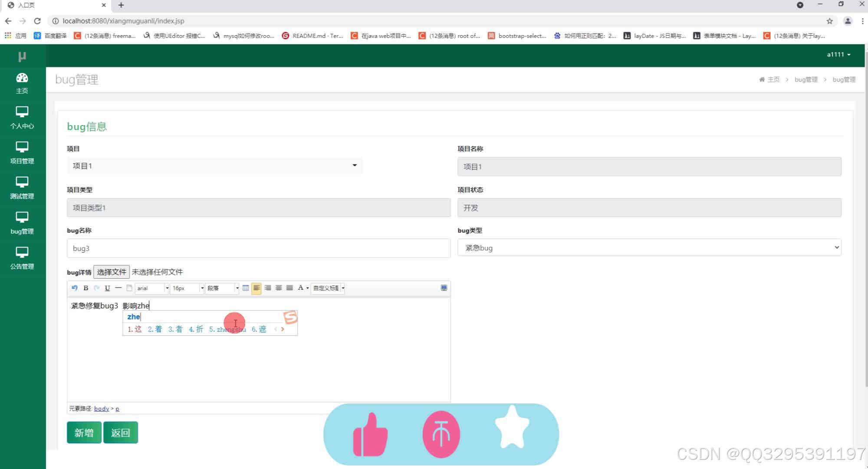Show next page of IME candidates
Screen dimensions: 868x469
pos(283,329)
